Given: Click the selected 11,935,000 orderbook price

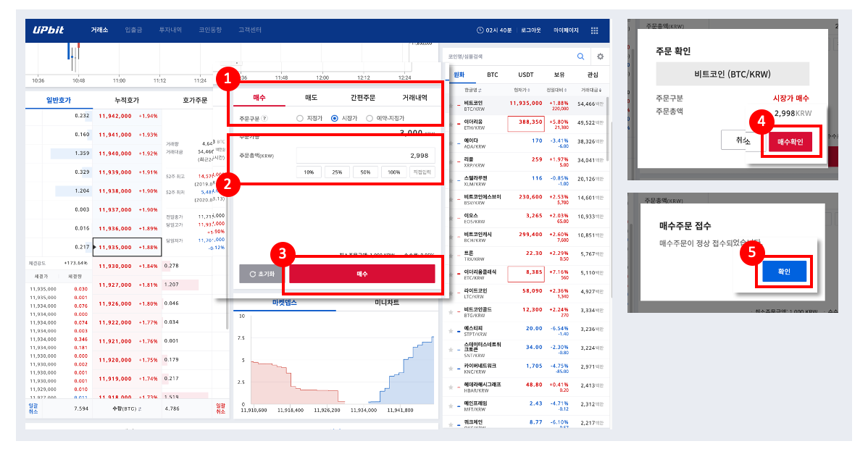Looking at the screenshot, I should point(128,248).
